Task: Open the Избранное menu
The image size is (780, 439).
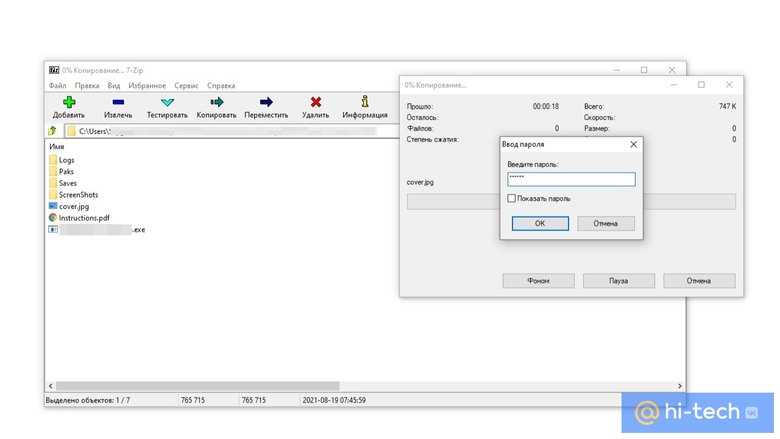Action: pos(147,86)
